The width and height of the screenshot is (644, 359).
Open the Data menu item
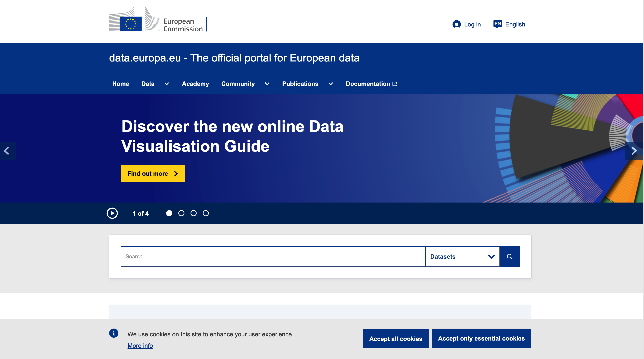tap(148, 84)
